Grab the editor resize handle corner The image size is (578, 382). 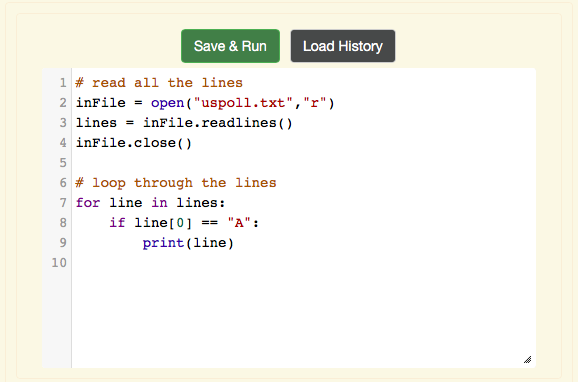point(527,360)
